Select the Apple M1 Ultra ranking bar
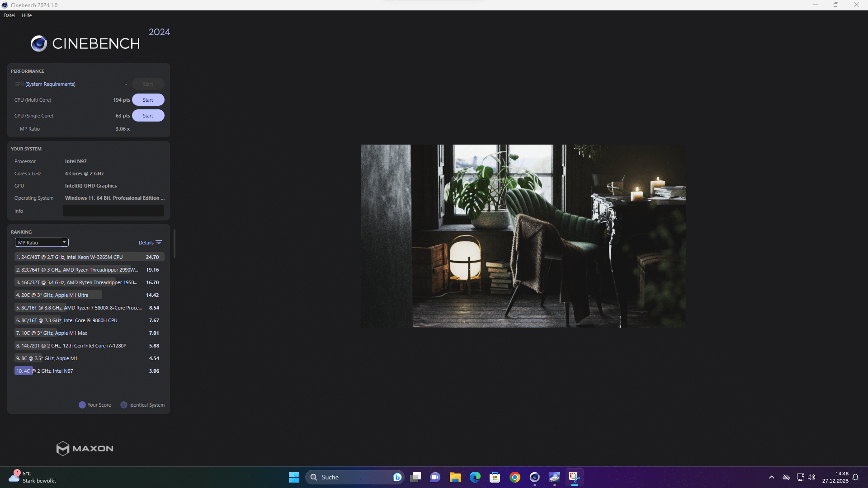Viewport: 868px width, 488px height. tap(58, 295)
